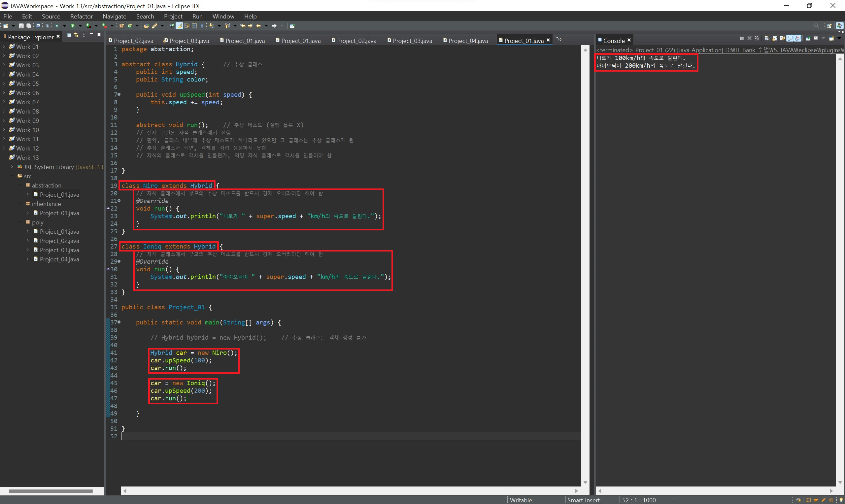845x504 pixels.
Task: Open the Run button dropdown arrow
Action: coord(80,26)
